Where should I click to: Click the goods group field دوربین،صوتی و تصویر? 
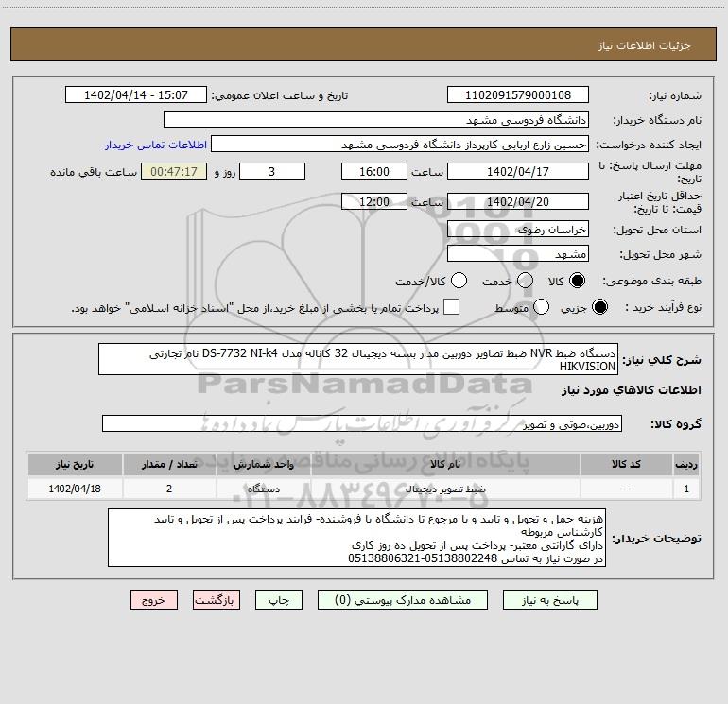(362, 423)
